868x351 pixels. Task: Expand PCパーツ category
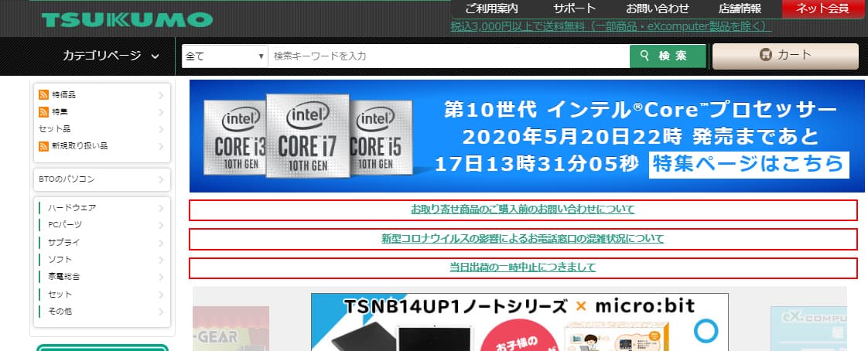point(102,225)
